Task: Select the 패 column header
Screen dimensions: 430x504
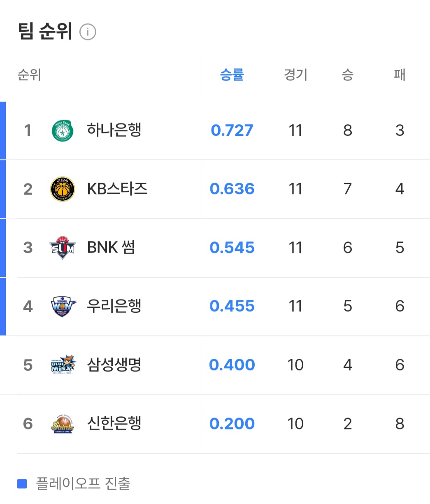Action: 400,75
